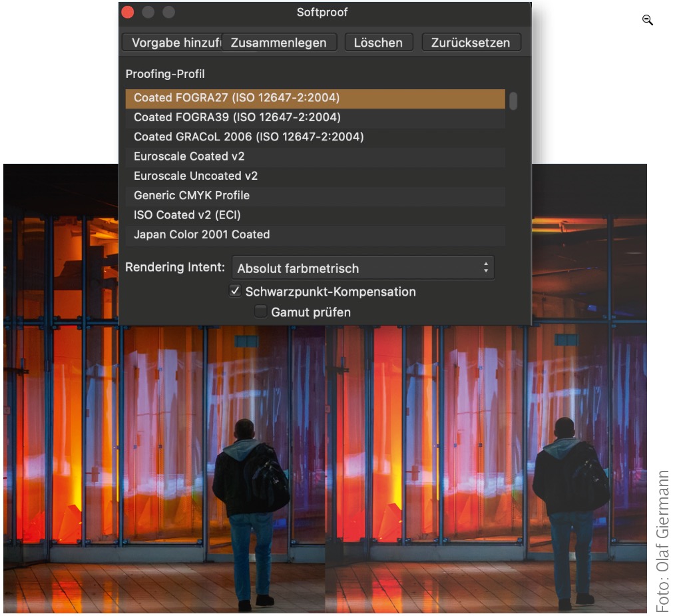This screenshot has height=616, width=673.
Task: Select Coated GRACoL 2006 profile
Action: [315, 137]
